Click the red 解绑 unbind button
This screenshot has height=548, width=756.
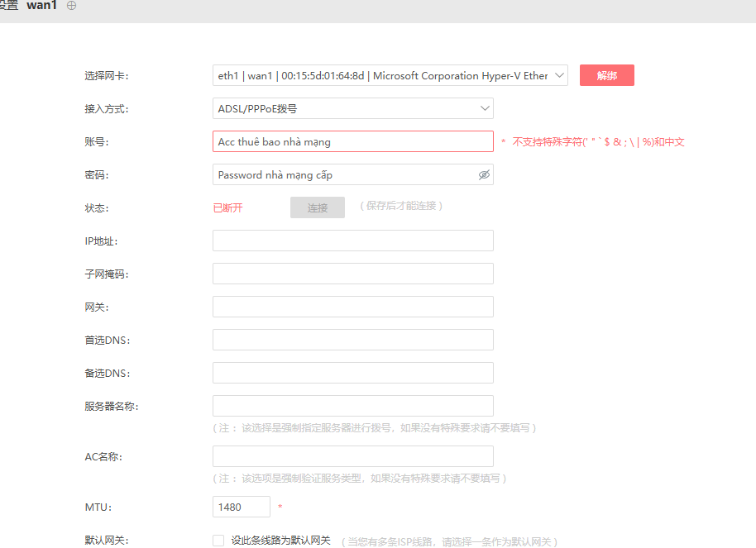click(x=606, y=76)
